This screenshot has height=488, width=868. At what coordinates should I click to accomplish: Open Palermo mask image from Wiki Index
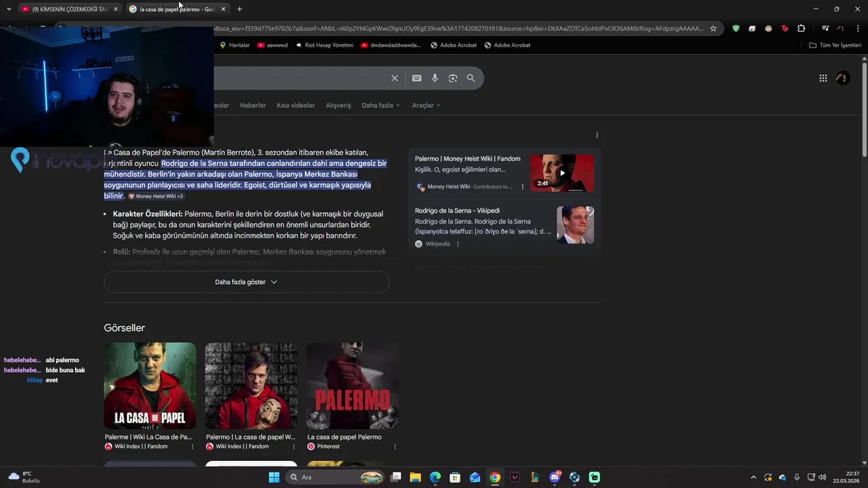[x=251, y=386]
